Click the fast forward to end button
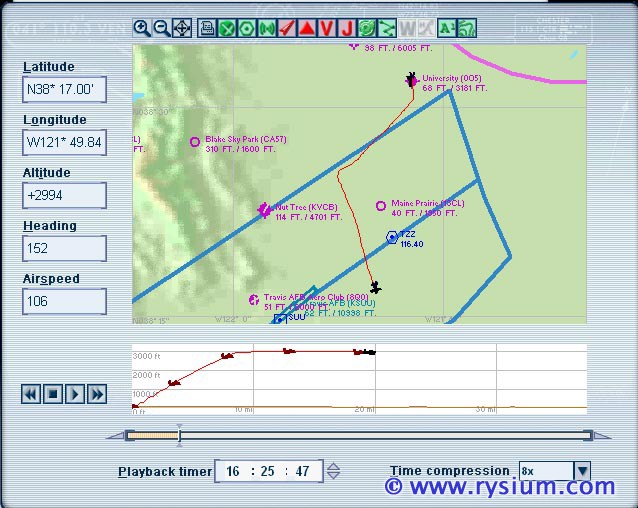 pos(97,394)
